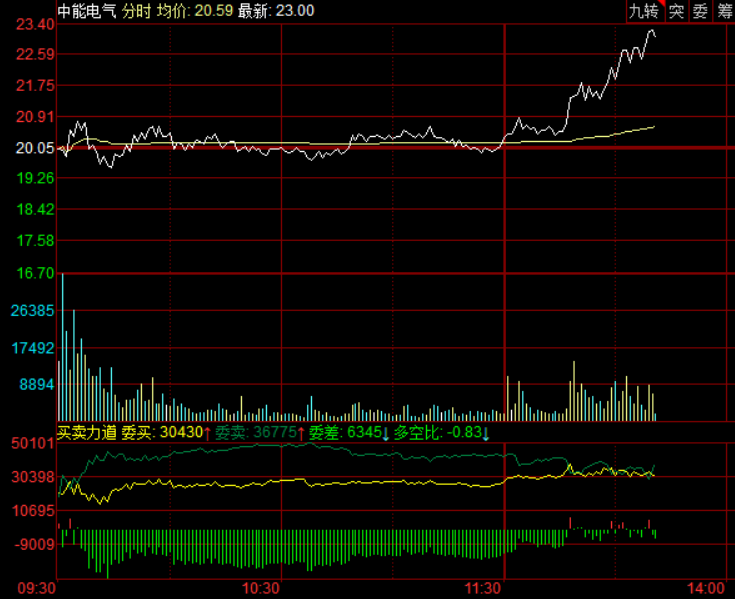Click the red up arrow after 委买

pyautogui.click(x=207, y=433)
